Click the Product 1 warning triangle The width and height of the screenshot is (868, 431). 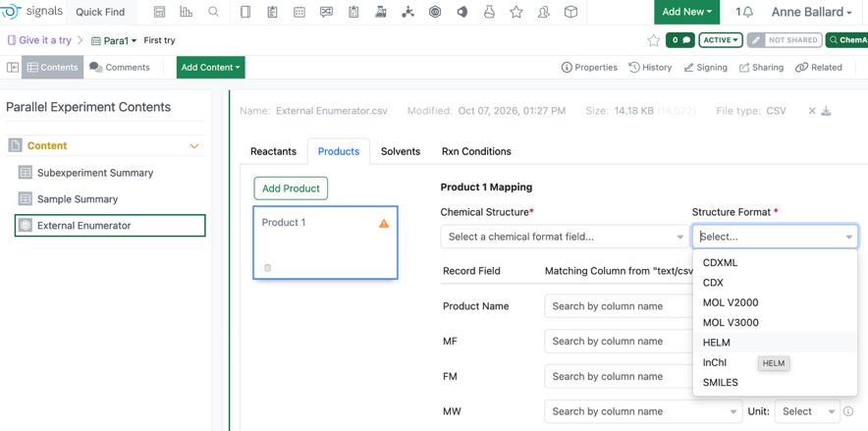click(384, 224)
